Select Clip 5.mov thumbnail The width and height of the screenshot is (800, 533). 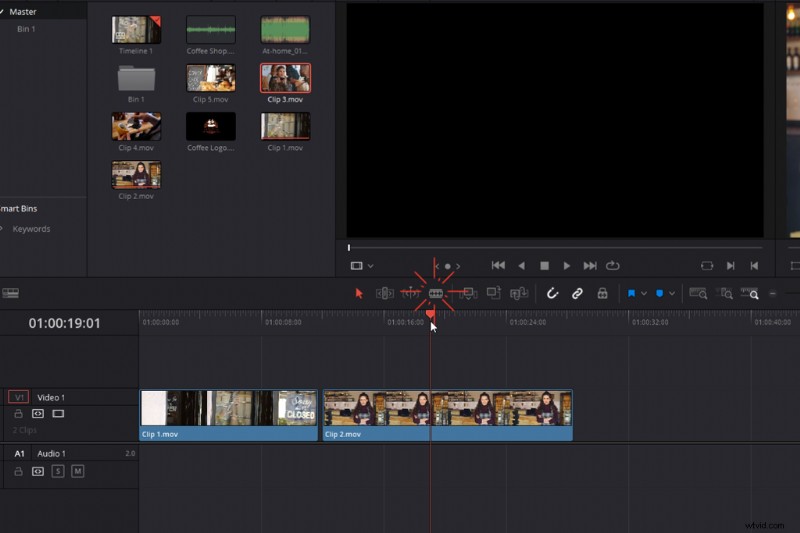(211, 78)
